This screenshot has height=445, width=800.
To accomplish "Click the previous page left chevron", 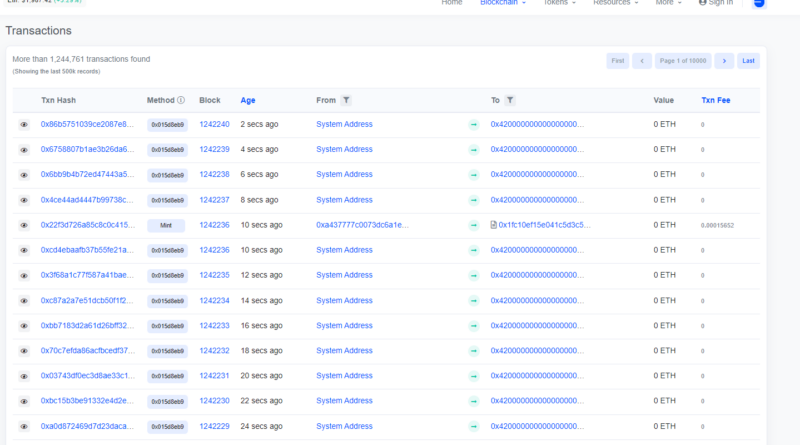I will tap(642, 61).
